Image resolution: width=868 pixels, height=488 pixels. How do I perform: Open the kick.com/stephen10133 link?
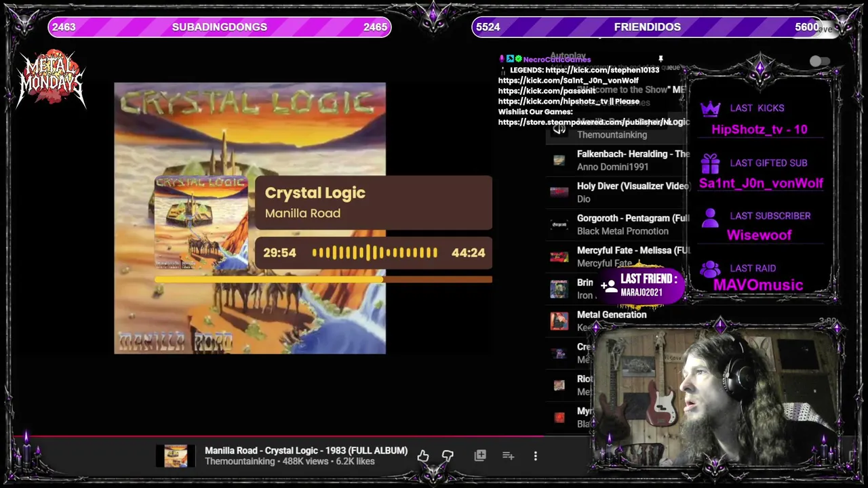602,70
